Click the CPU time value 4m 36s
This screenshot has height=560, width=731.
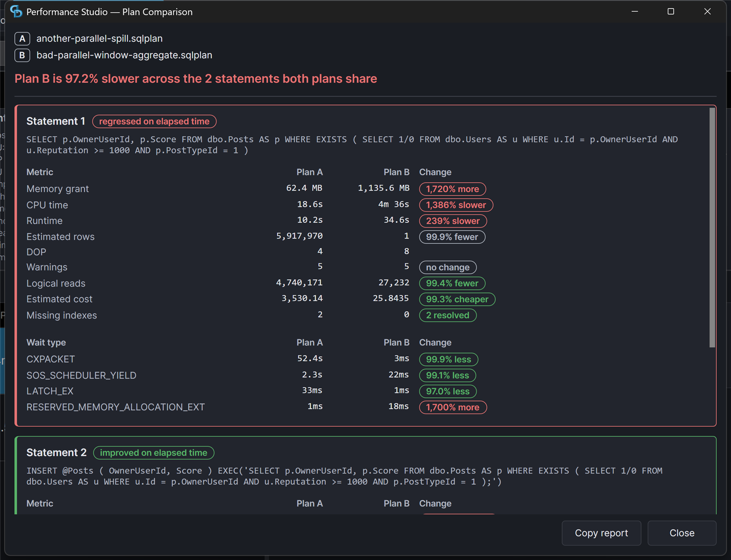point(393,205)
